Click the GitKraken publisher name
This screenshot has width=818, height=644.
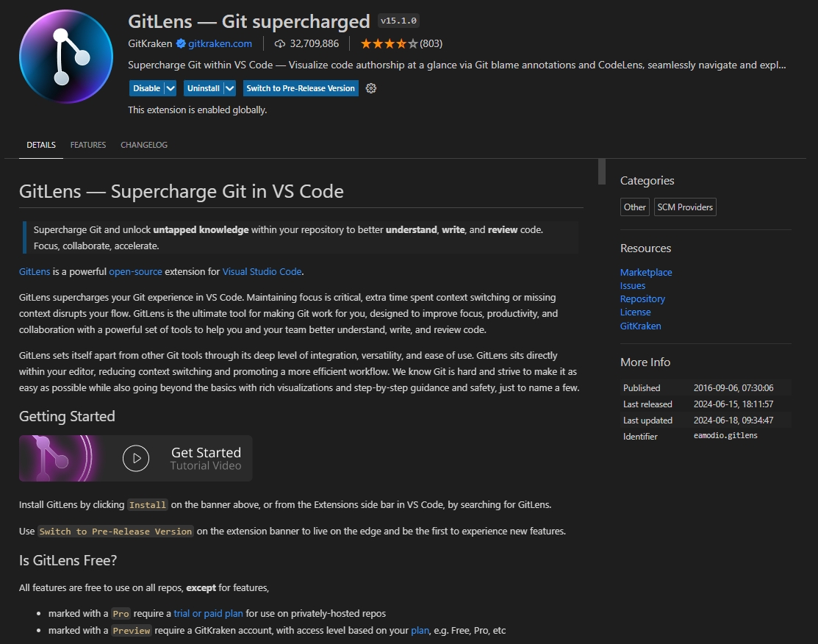150,44
